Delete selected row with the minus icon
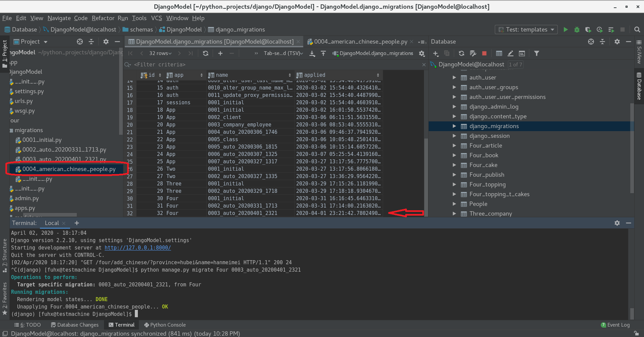Screen dimensions: 644x337 (x=231, y=53)
